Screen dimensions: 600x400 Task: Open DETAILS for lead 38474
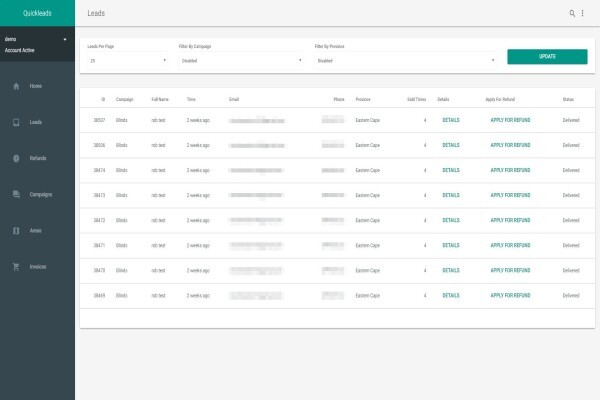[451, 170]
